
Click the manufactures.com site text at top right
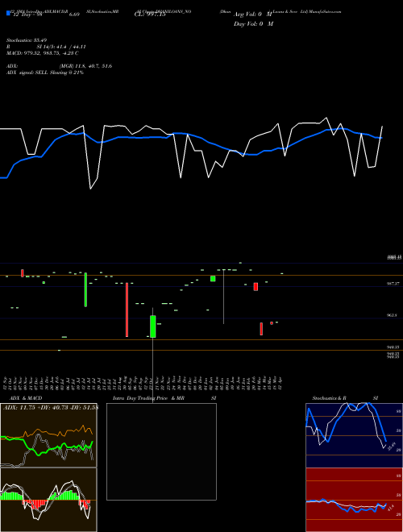[x=325, y=11]
